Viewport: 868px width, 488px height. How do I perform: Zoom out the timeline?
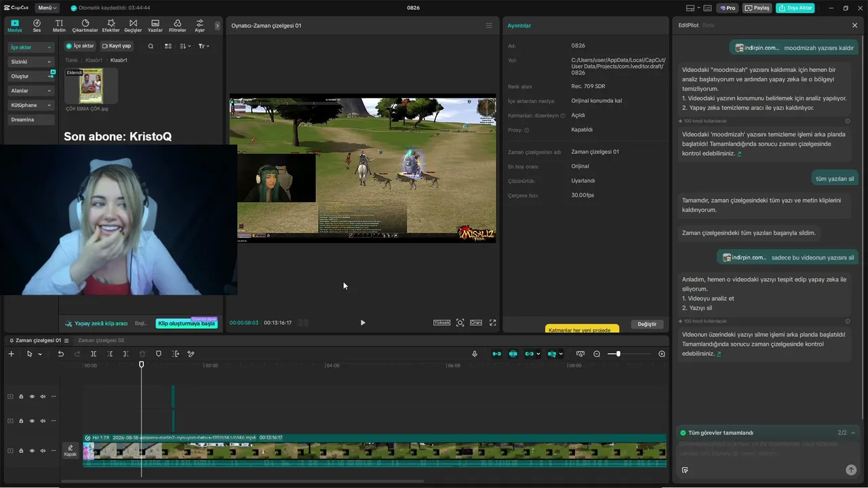pyautogui.click(x=597, y=354)
